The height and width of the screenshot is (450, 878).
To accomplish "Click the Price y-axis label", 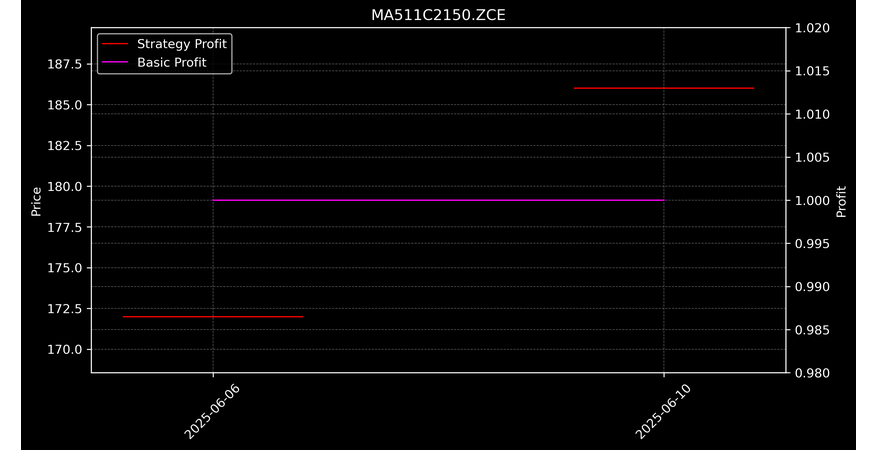I will [36, 201].
